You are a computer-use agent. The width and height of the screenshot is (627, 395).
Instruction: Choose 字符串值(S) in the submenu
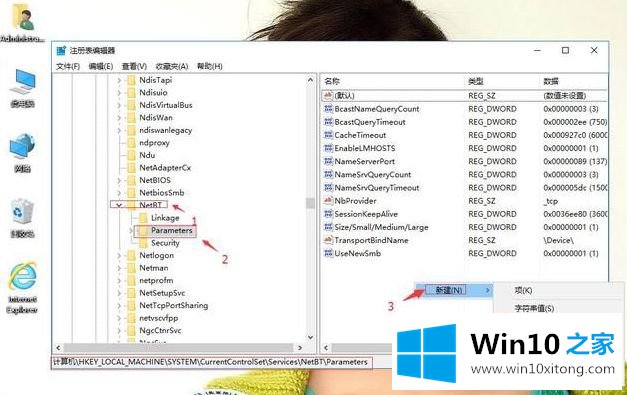[x=534, y=308]
